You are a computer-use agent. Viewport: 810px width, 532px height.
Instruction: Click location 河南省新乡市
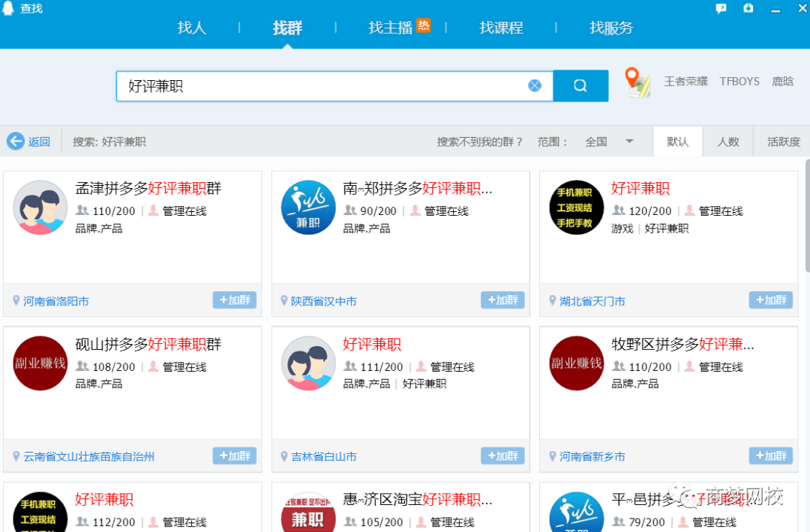click(592, 456)
